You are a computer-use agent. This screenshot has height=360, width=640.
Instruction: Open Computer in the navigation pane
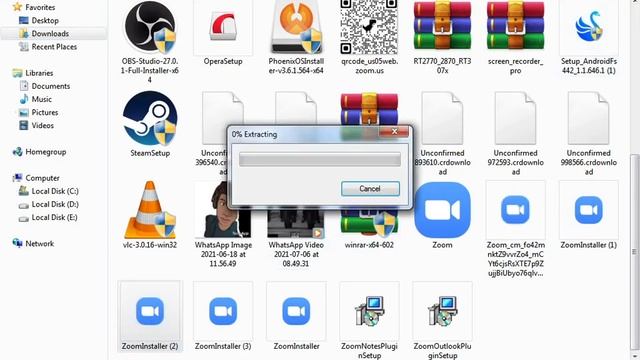(x=42, y=178)
